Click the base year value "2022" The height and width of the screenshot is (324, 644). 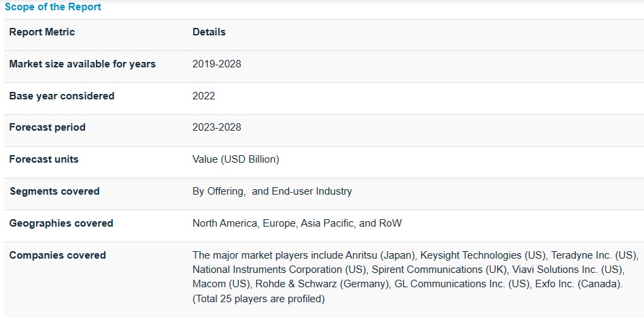204,96
